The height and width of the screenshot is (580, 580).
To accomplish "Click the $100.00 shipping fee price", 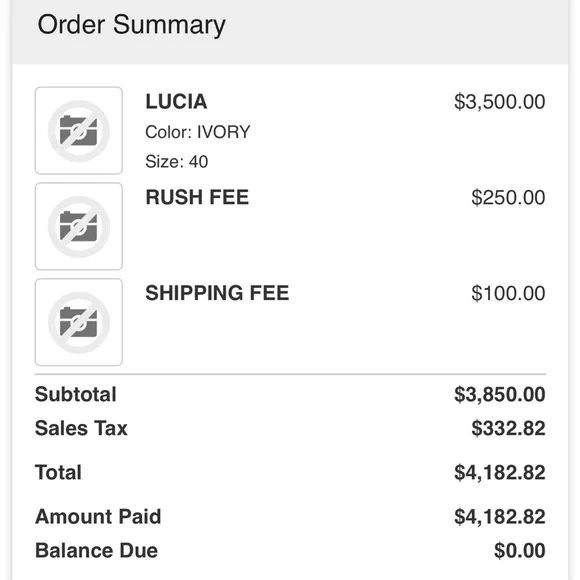I will pyautogui.click(x=508, y=293).
